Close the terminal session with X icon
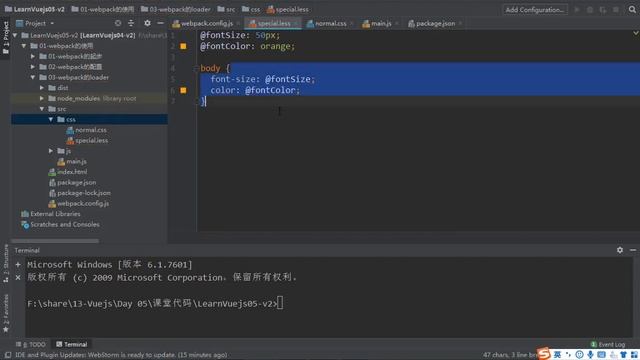 pyautogui.click(x=18, y=278)
